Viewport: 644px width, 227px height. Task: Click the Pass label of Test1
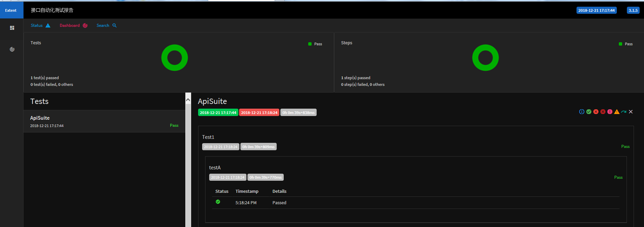click(625, 147)
